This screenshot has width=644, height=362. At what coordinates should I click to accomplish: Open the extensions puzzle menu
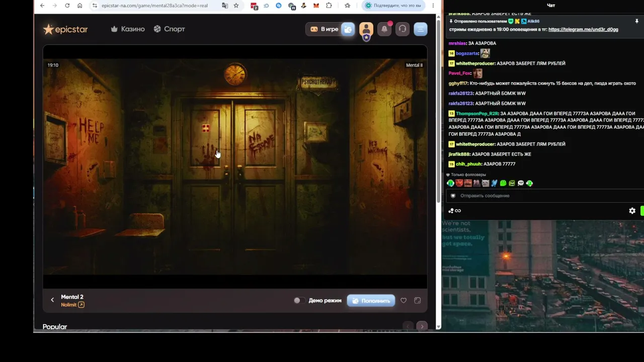329,6
